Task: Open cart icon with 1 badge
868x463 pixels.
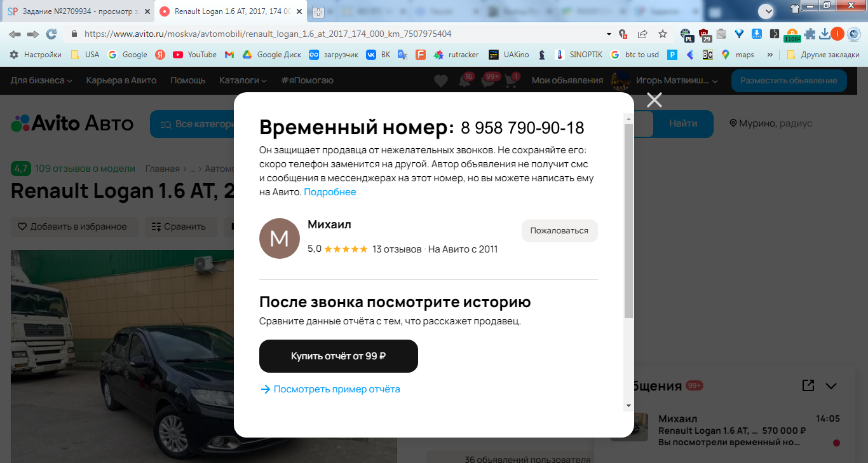Action: tap(512, 81)
